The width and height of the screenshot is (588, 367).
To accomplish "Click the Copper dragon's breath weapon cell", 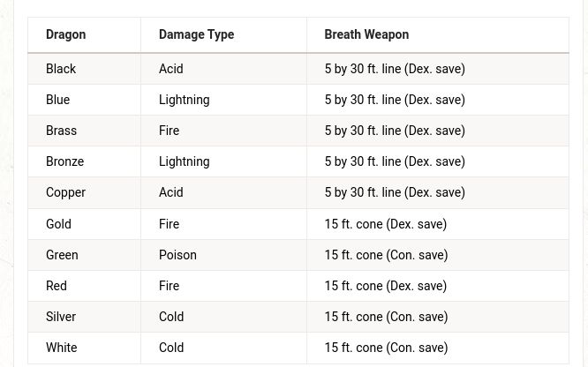I will pos(395,192).
